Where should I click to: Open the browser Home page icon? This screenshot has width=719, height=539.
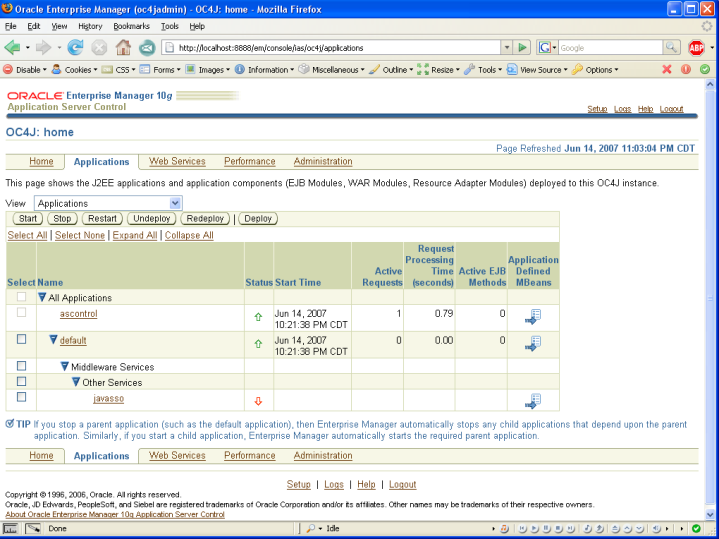pyautogui.click(x=123, y=47)
